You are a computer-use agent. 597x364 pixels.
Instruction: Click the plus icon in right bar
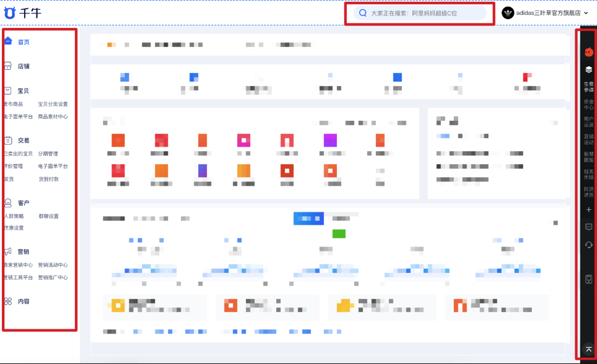pos(588,209)
